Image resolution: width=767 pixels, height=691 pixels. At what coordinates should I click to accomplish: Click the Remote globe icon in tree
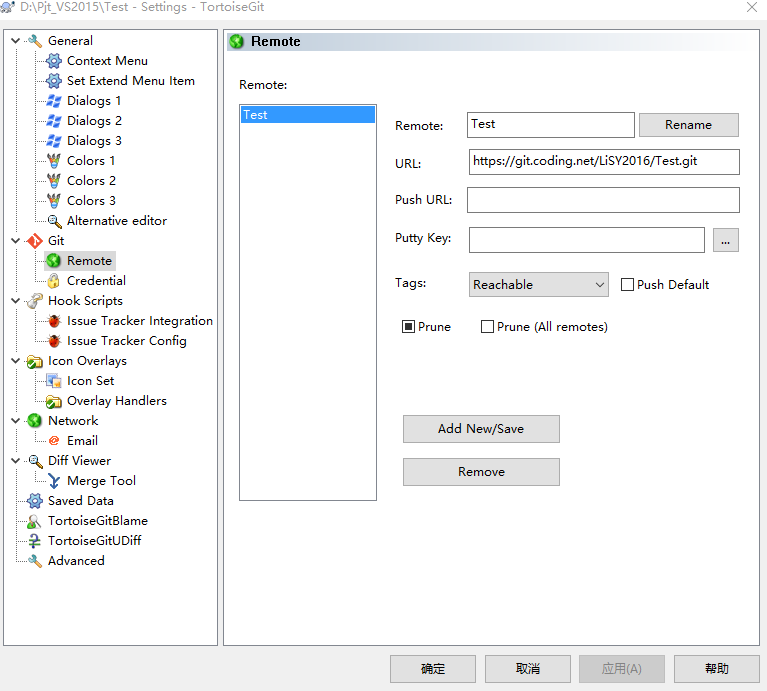pyautogui.click(x=54, y=261)
